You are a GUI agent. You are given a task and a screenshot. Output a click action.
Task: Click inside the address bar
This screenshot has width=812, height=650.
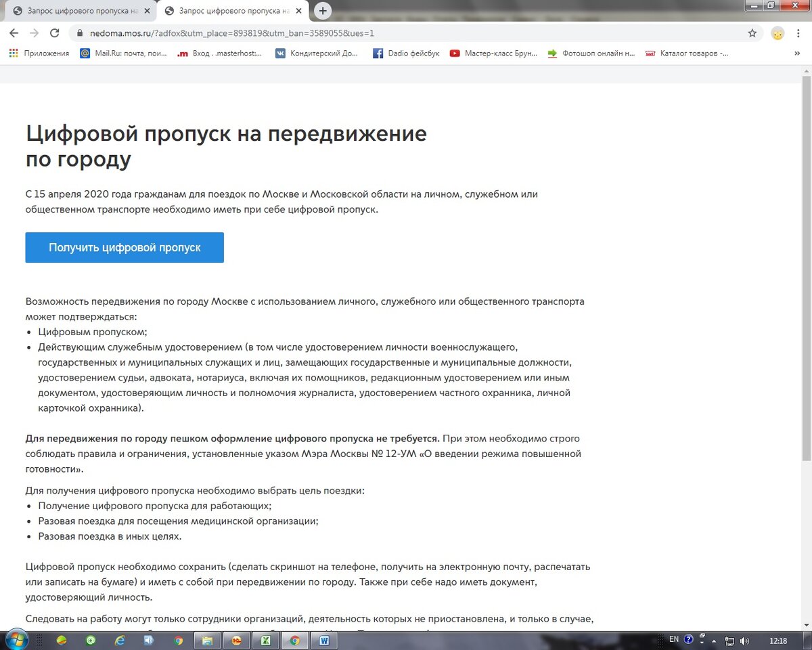[x=271, y=32]
